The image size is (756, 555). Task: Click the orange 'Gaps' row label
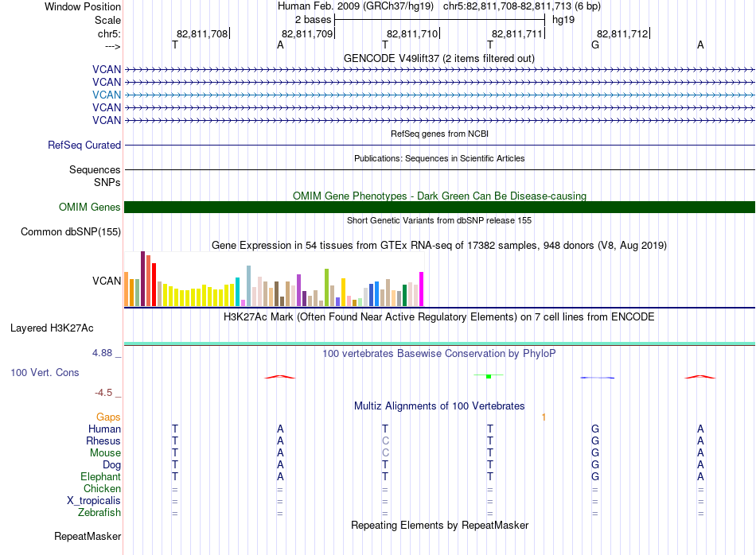point(108,417)
